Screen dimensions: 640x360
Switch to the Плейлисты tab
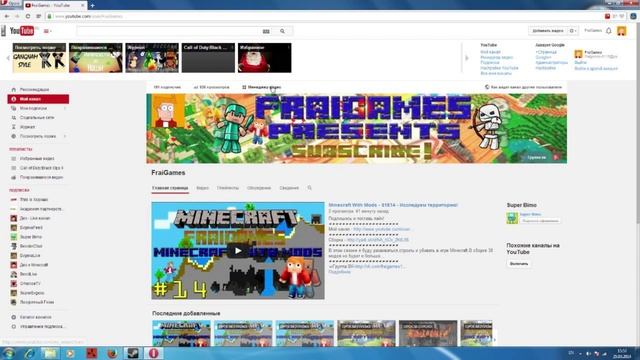coord(228,188)
